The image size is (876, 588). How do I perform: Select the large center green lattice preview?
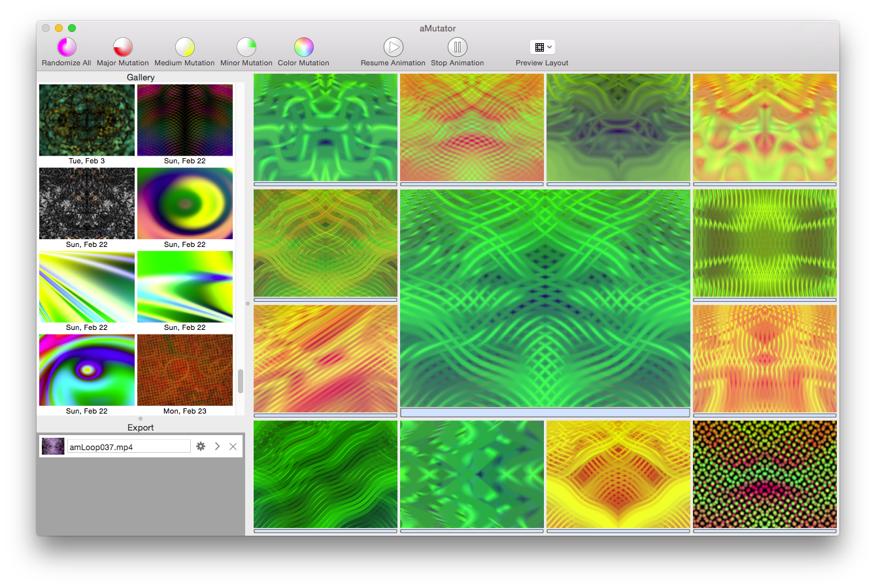coord(545,299)
